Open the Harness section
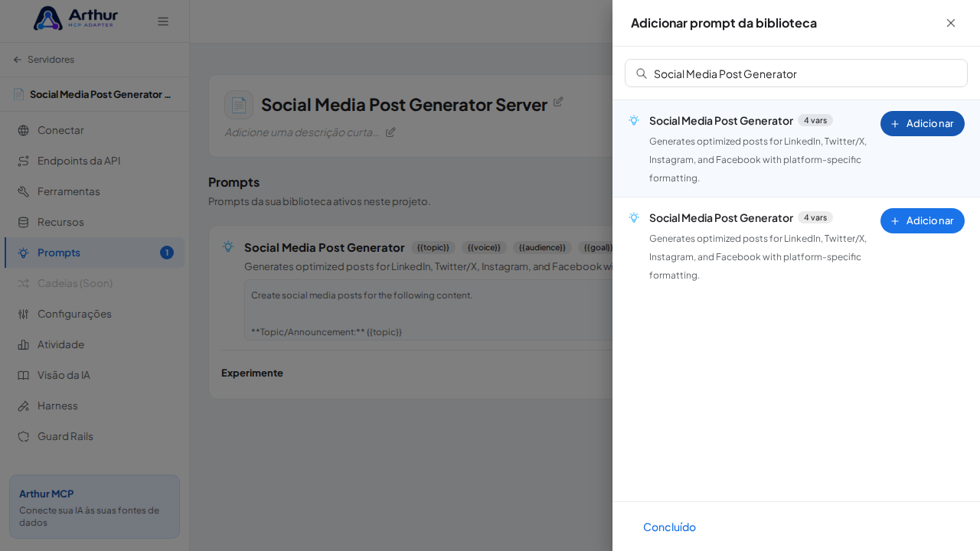 coord(94,406)
